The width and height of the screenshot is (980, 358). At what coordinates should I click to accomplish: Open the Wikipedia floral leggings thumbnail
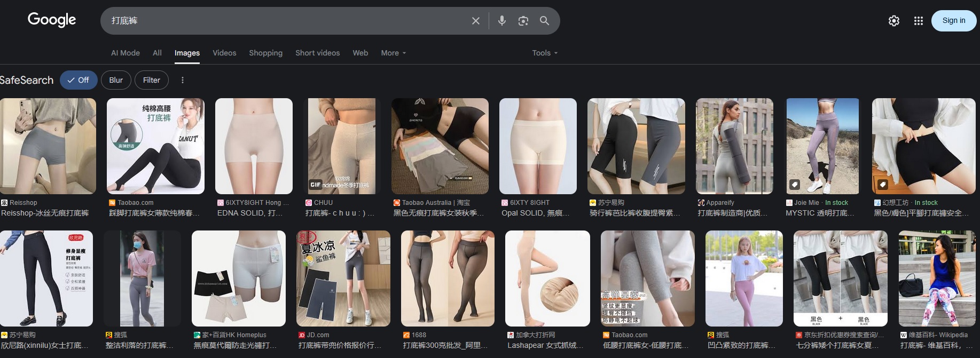(937, 278)
